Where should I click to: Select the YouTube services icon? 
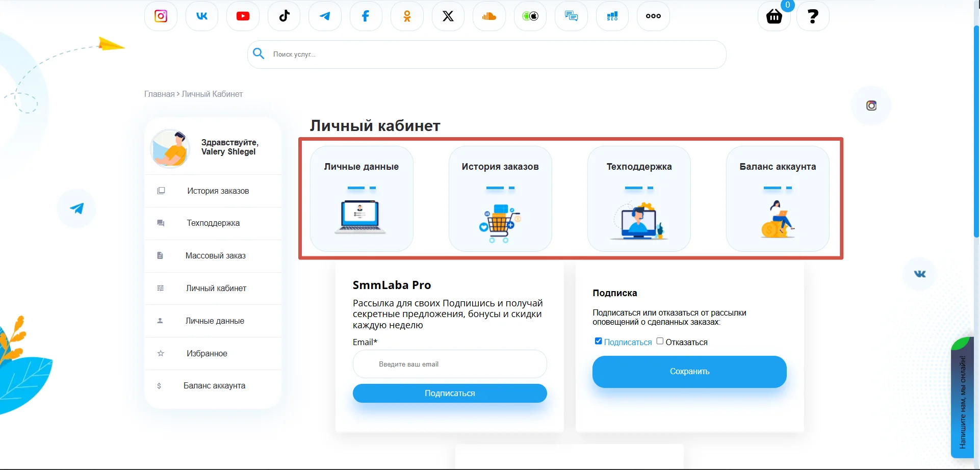(x=243, y=16)
